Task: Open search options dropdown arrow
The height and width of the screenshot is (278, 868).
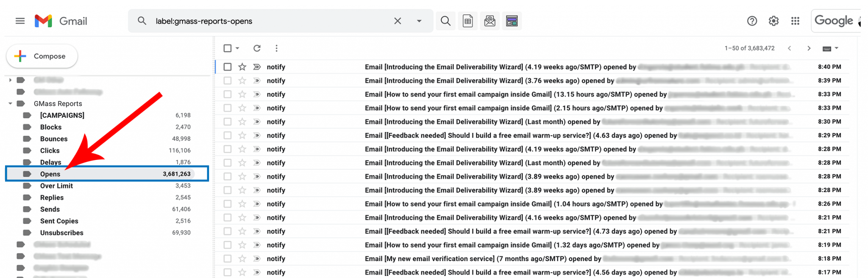Action: click(x=419, y=21)
